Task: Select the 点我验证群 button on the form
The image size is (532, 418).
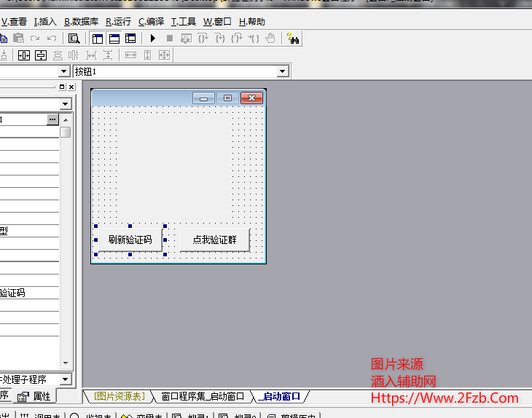Action: pyautogui.click(x=214, y=240)
